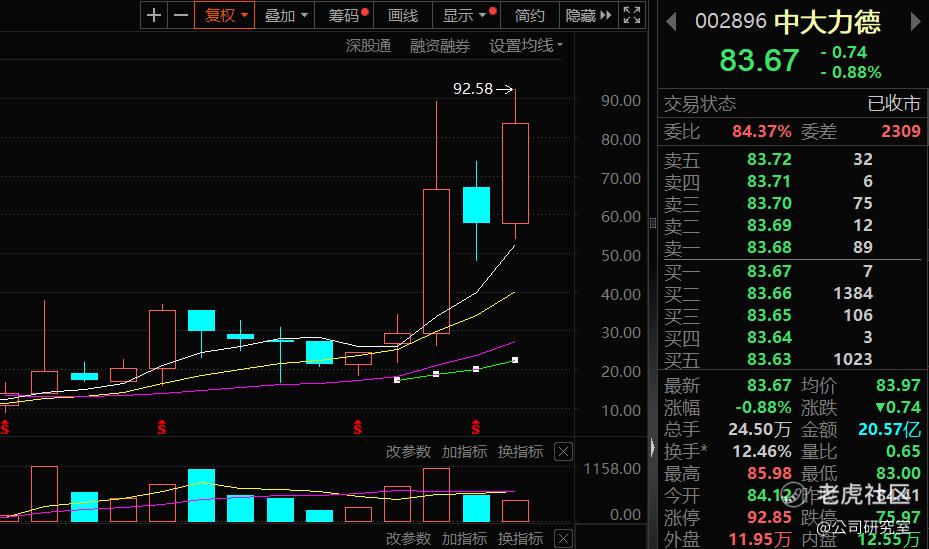Image resolution: width=929 pixels, height=549 pixels.
Task: Click 涨停 value 92.85
Action: coord(769,517)
